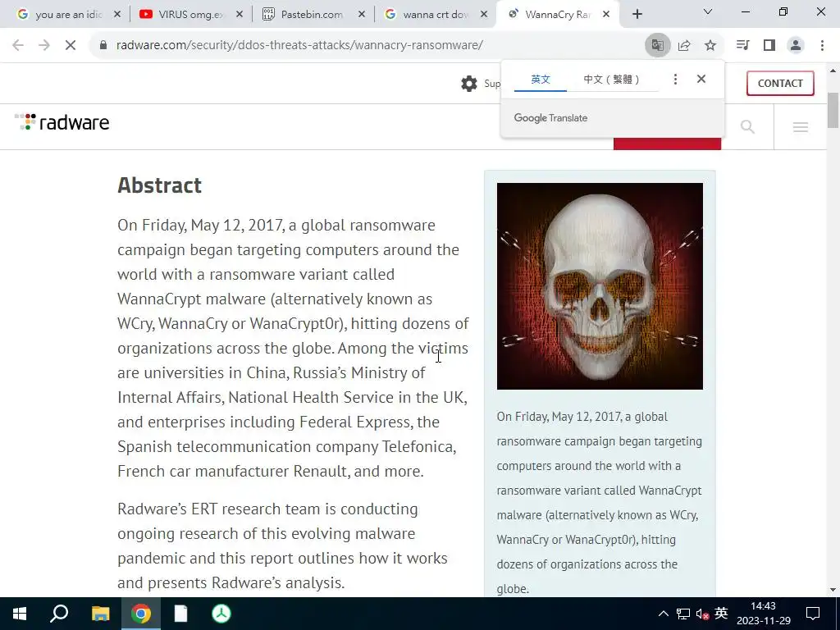Open the support gear icon
This screenshot has width=840, height=630.
click(x=468, y=84)
